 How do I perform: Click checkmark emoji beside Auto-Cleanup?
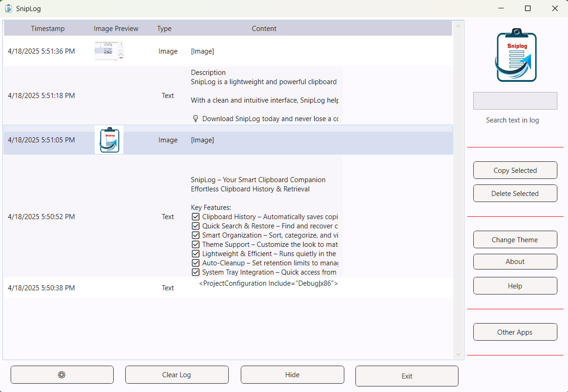point(195,263)
